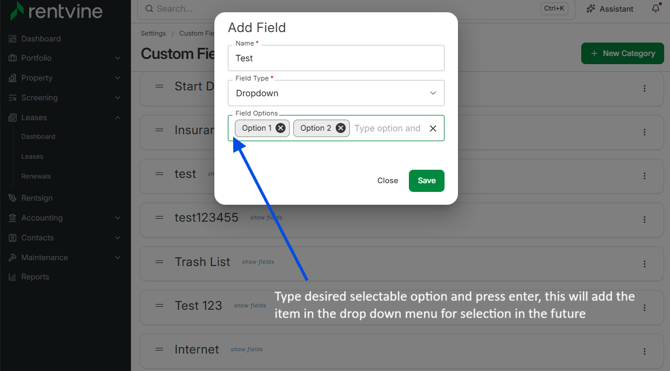Viewport: 670px width, 371px height.
Task: Open kebab menu for test row
Action: (x=644, y=176)
